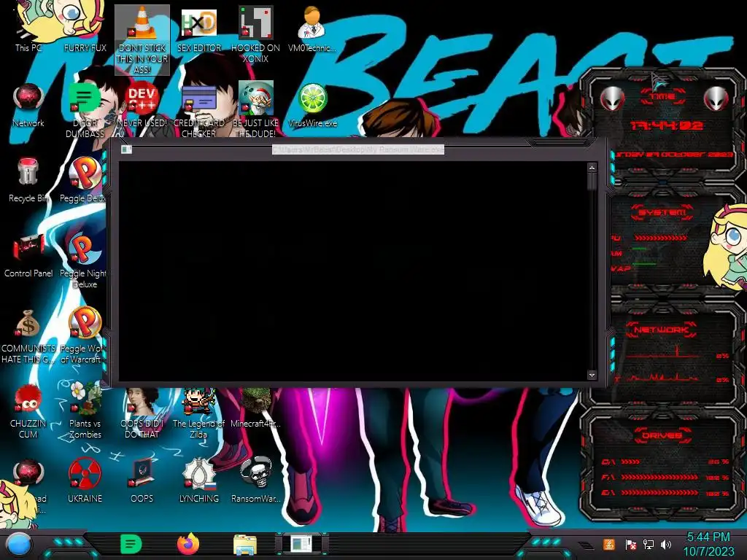Open the Recycle Bin

28,180
